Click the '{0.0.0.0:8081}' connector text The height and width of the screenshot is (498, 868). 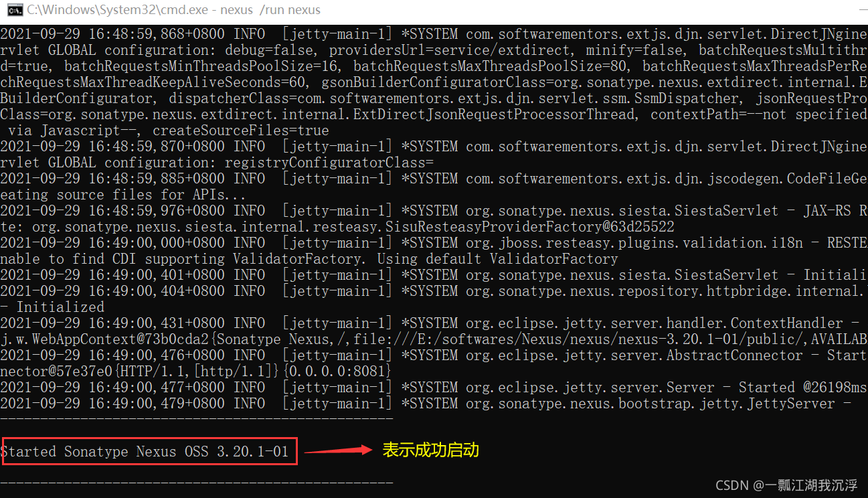click(x=337, y=371)
